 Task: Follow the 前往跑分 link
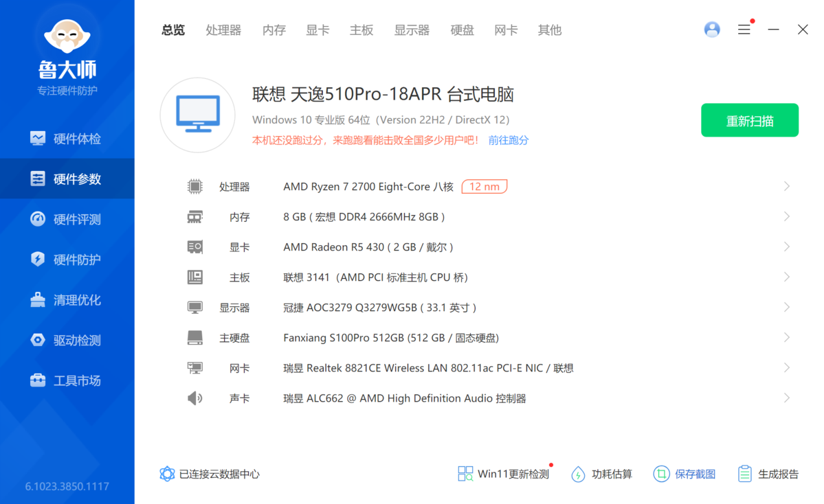coord(509,140)
